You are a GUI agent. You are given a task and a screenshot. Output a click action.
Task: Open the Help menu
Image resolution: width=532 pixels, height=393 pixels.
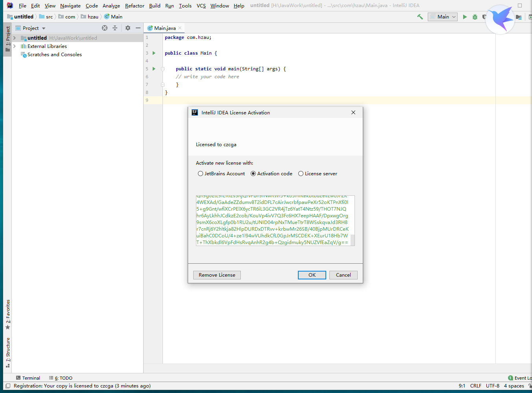tap(239, 6)
